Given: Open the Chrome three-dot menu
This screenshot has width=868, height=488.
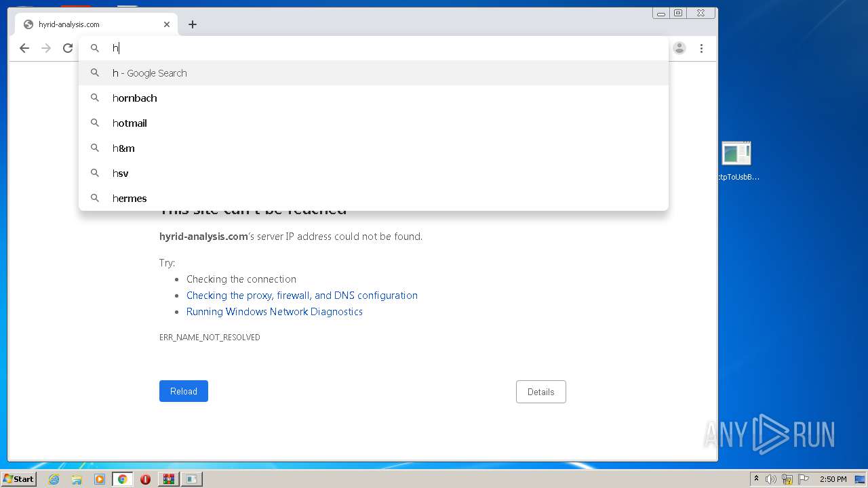Looking at the screenshot, I should (x=701, y=48).
